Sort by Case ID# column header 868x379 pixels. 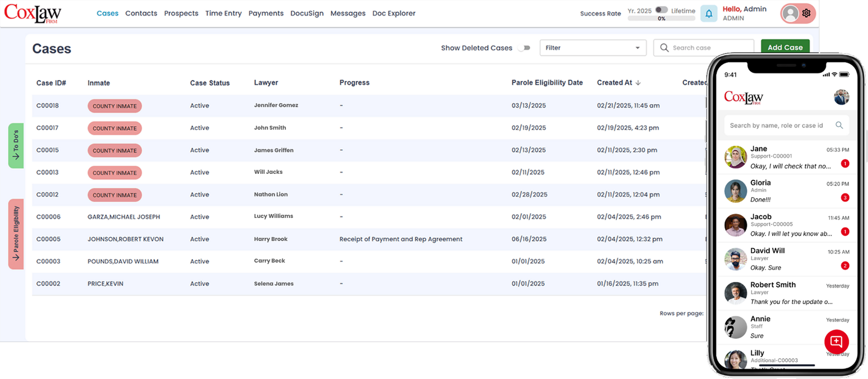pyautogui.click(x=51, y=83)
